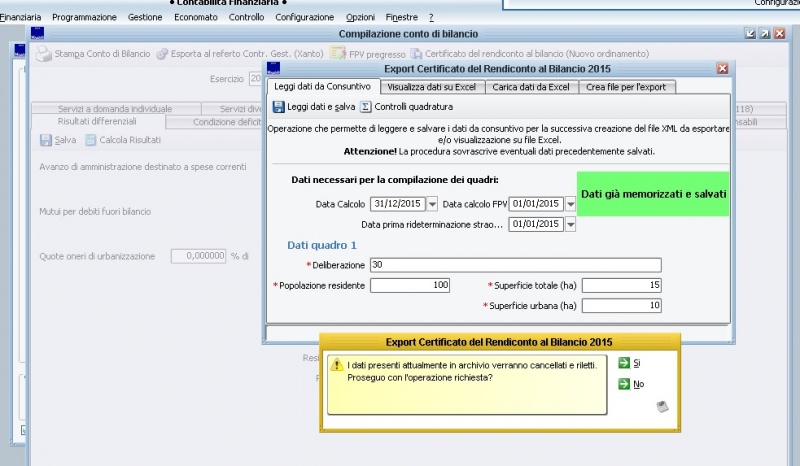Click Controlli quadratura button label
Viewport: 800px width, 466px height.
click(414, 107)
